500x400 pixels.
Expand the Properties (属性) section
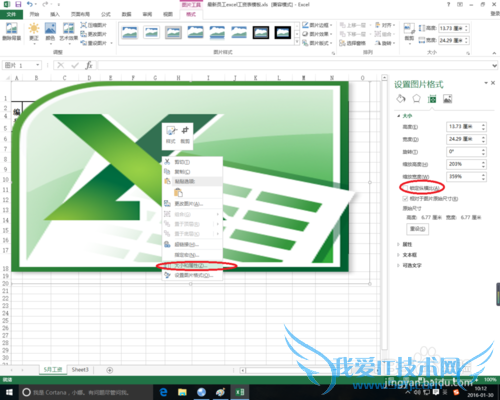click(398, 244)
